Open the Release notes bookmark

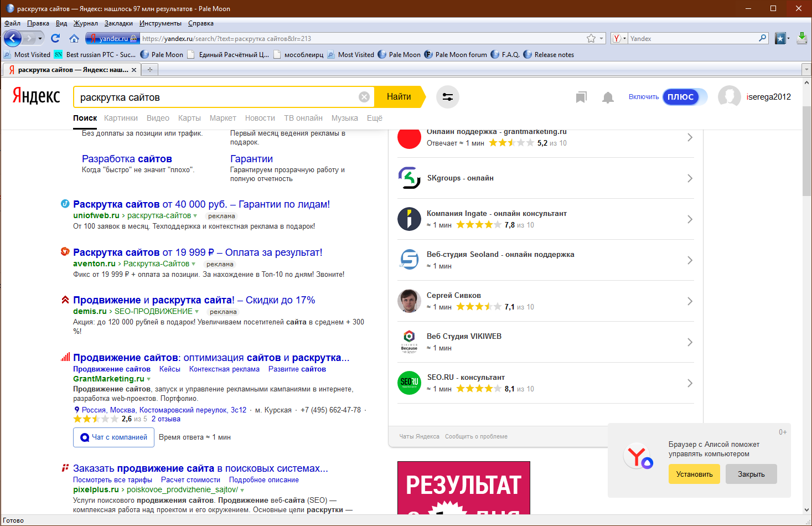(x=549, y=54)
